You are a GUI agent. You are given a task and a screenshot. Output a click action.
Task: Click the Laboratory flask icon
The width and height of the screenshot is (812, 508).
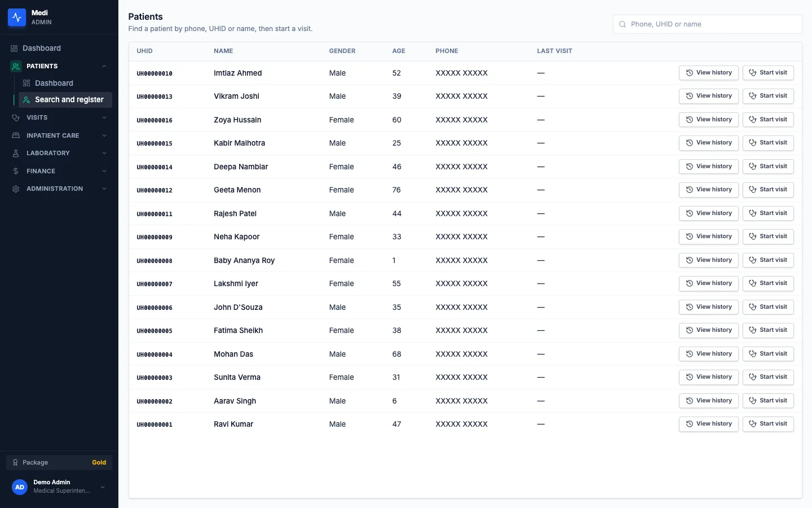(x=16, y=153)
